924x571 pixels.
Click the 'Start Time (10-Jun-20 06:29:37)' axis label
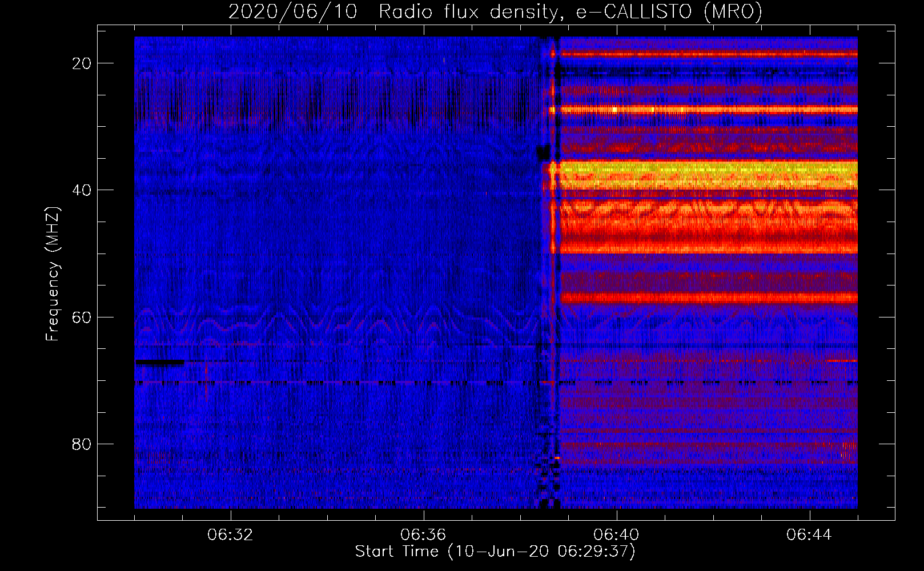(495, 552)
